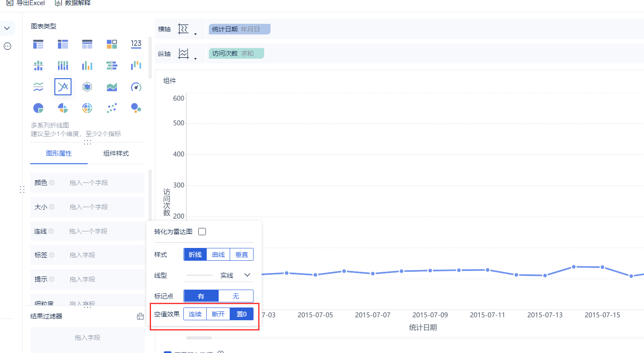Enable the 转化为雷达图 checkbox
The height and width of the screenshot is (353, 644).
pos(202,231)
